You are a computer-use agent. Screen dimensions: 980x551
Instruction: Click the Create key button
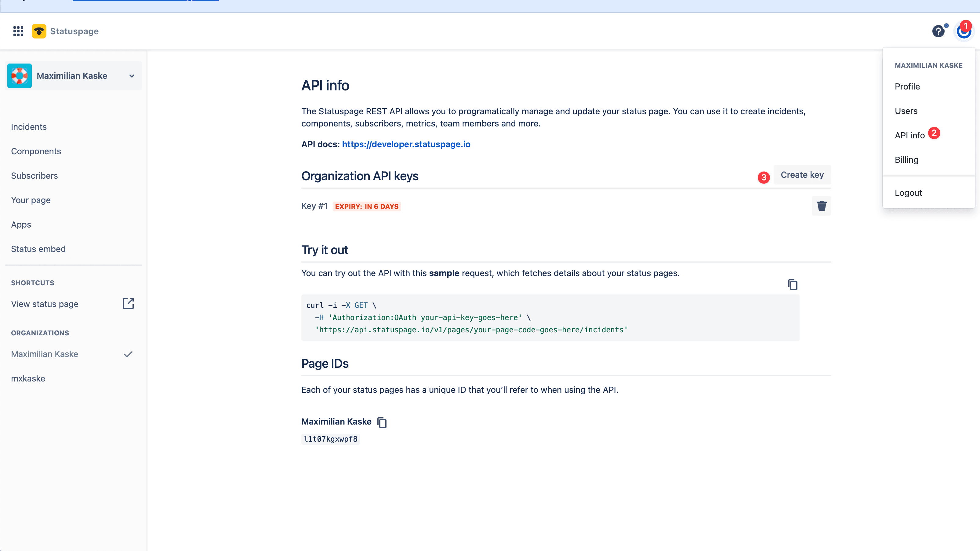point(802,175)
